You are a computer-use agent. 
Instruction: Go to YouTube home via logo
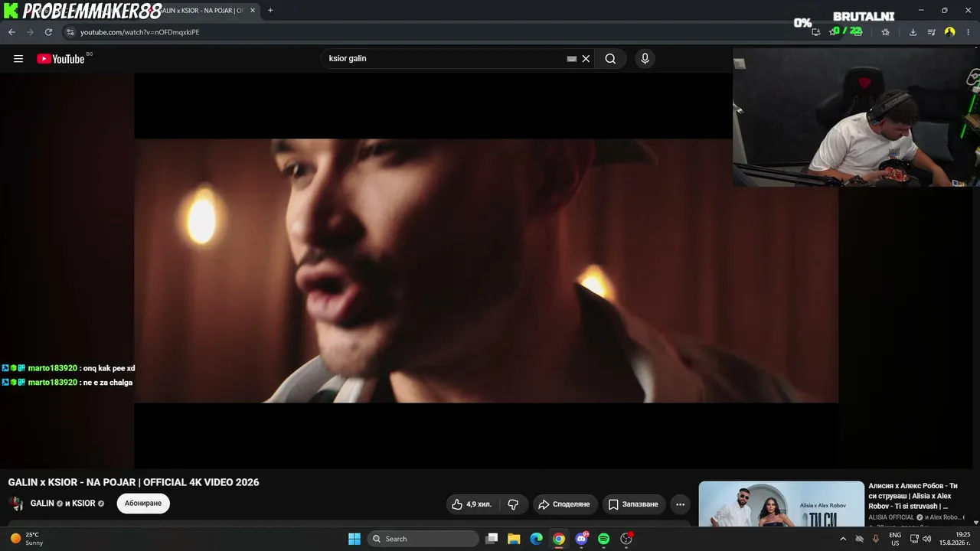click(x=60, y=59)
